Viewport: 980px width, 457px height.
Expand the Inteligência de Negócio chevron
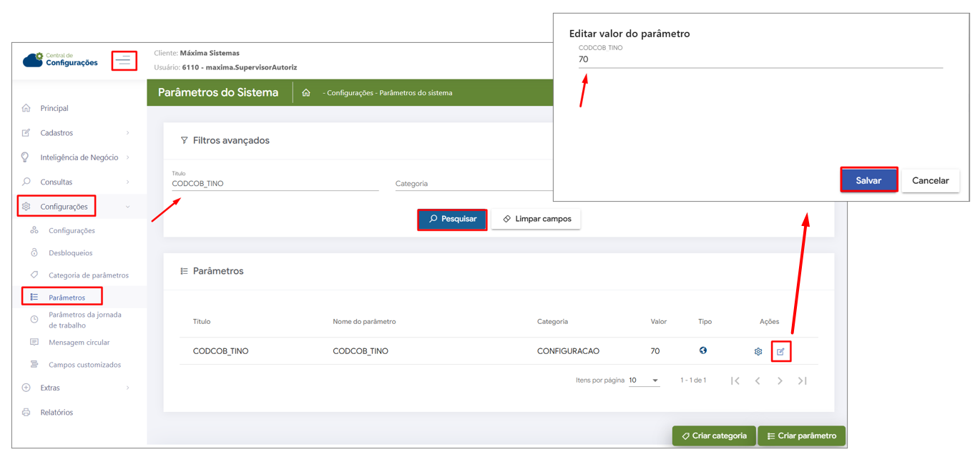(128, 157)
